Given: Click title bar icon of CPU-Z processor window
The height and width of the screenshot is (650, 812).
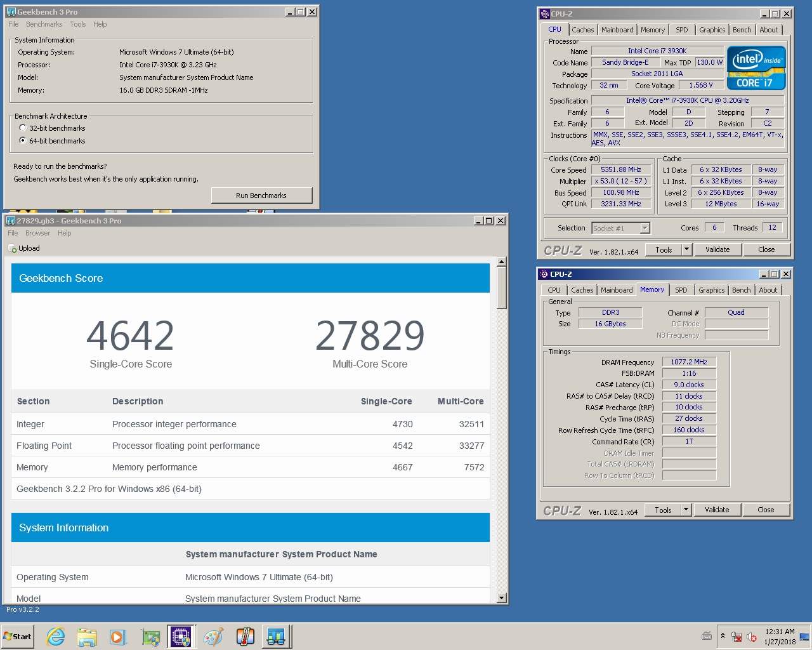Looking at the screenshot, I should point(544,13).
